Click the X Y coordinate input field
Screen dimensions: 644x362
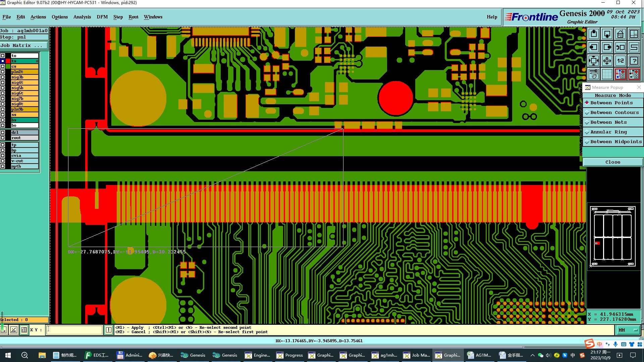click(74, 330)
